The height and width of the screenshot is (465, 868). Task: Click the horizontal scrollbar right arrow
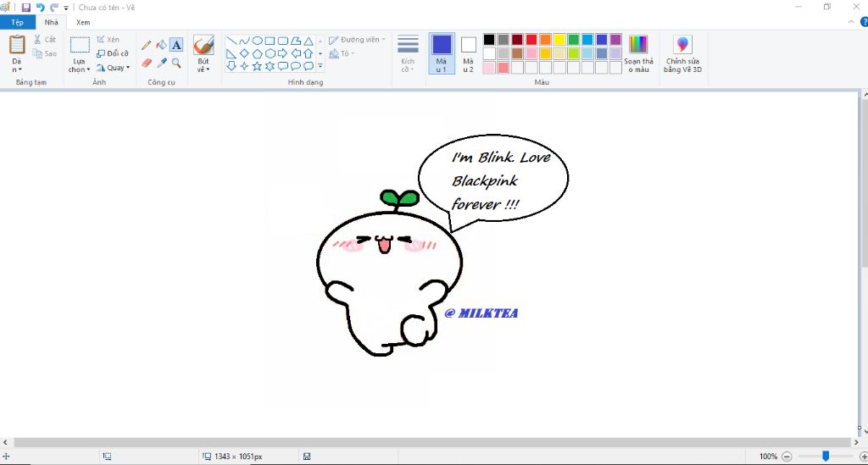pyautogui.click(x=856, y=442)
